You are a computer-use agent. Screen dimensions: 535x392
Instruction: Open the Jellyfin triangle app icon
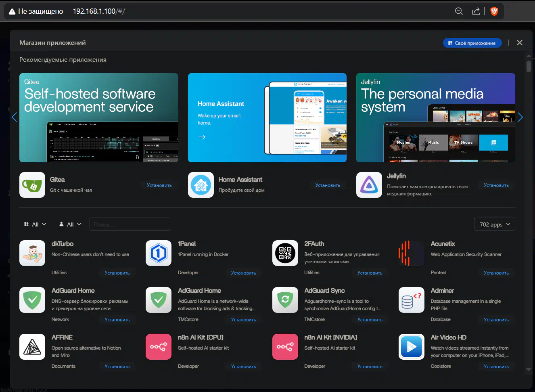[369, 185]
